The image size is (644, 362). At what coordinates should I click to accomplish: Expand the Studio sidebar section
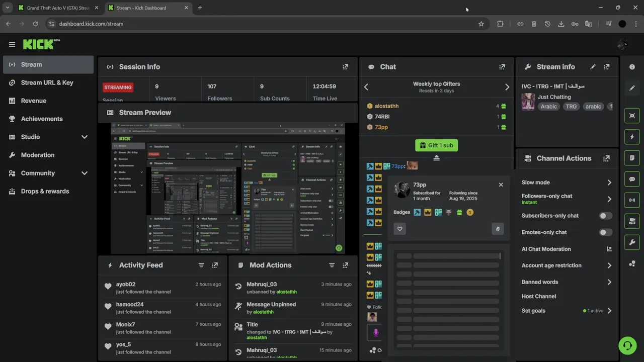pyautogui.click(x=85, y=137)
